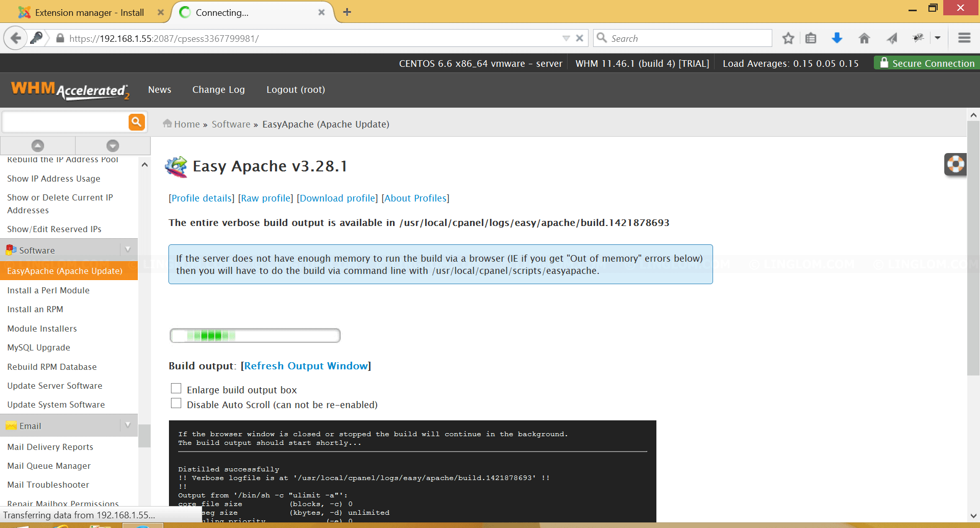The width and height of the screenshot is (980, 528).
Task: Open the address bar history dropdown
Action: point(566,38)
